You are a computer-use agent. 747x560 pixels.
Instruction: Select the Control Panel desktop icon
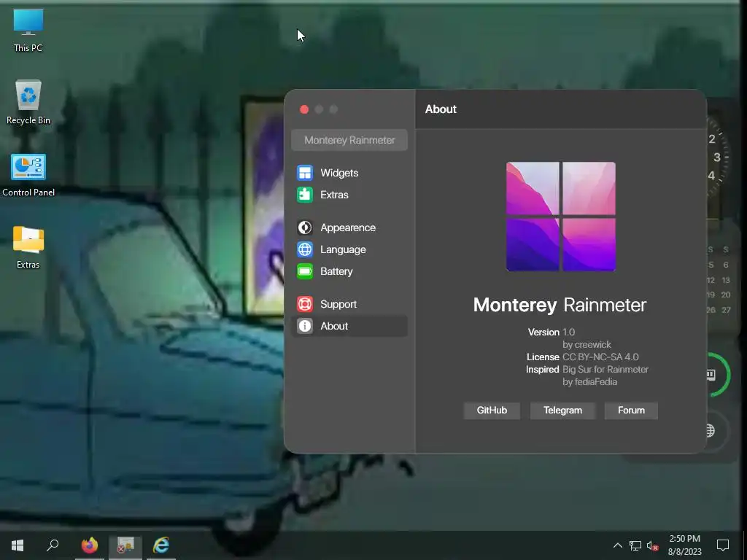click(x=28, y=175)
